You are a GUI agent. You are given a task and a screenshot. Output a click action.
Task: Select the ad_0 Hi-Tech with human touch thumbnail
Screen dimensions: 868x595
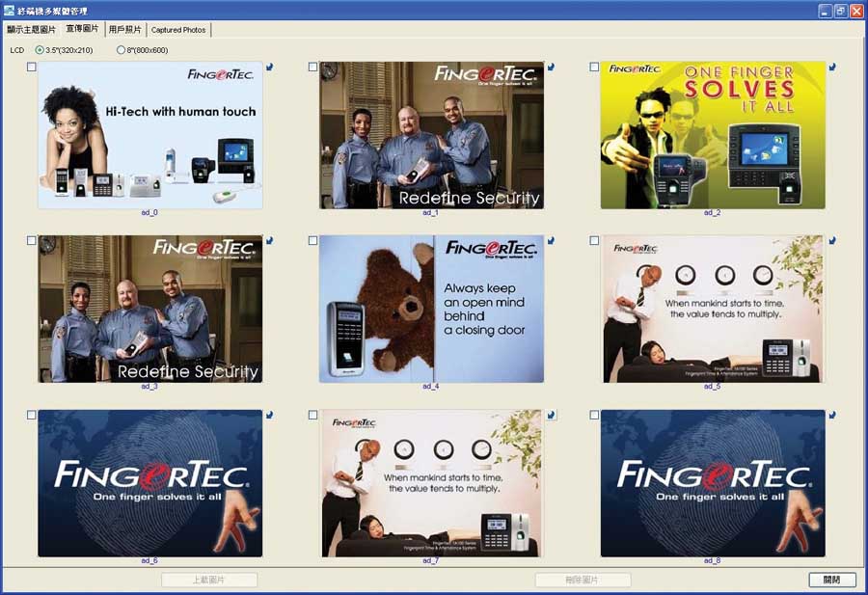tap(150, 135)
